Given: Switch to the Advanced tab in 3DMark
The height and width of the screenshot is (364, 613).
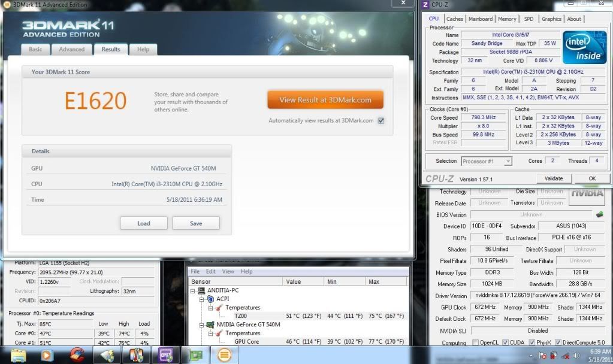Looking at the screenshot, I should click(71, 49).
